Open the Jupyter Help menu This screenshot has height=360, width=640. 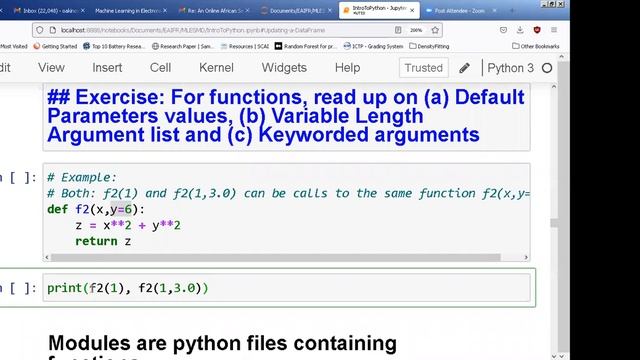(347, 68)
